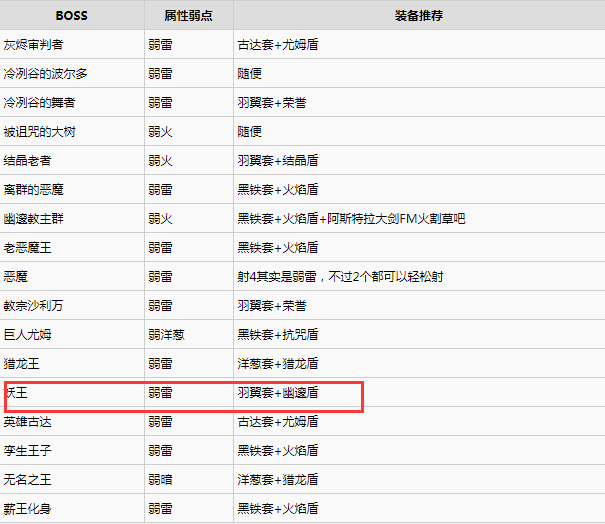Select the boss name 教宗沙利万
This screenshot has height=524, width=605.
(x=34, y=306)
